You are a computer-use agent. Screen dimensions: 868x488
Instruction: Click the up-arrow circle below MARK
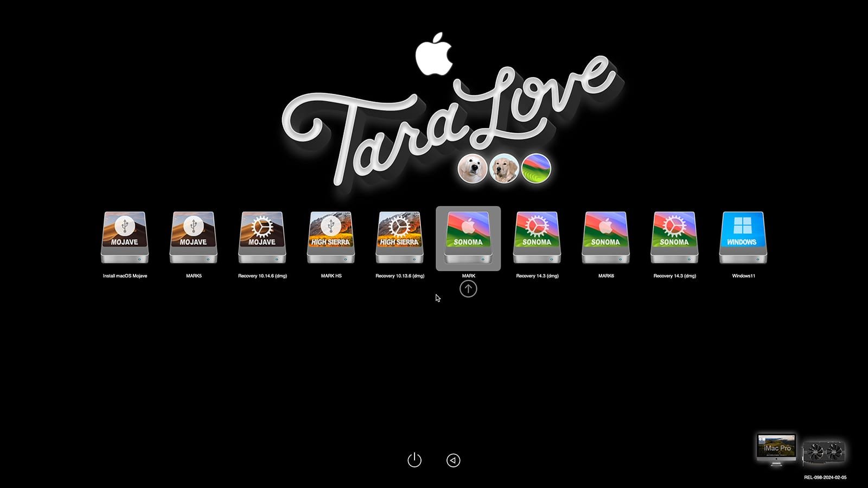point(468,289)
